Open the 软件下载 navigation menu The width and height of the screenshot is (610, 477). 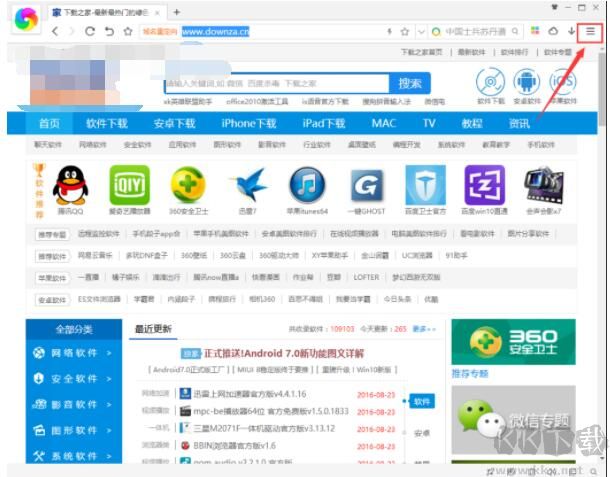pos(107,123)
